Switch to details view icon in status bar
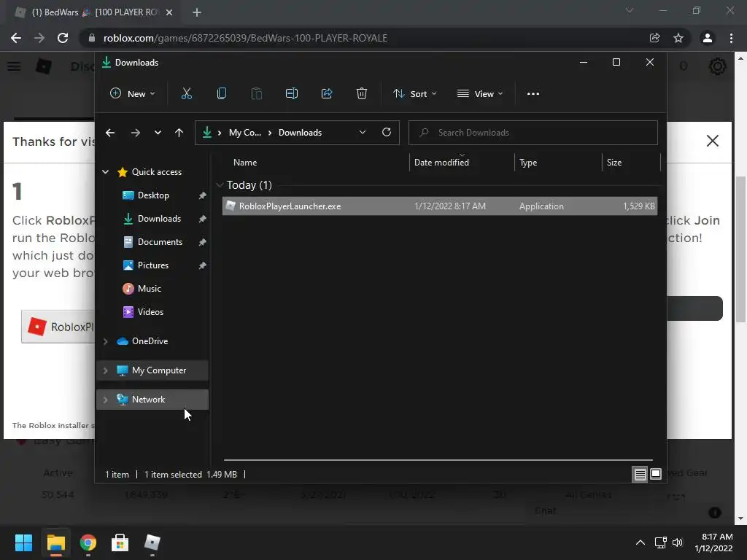747x560 pixels. click(x=640, y=474)
